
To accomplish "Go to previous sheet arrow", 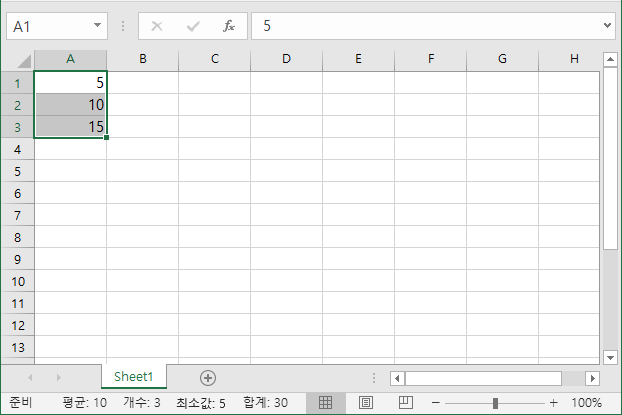I will pos(30,377).
